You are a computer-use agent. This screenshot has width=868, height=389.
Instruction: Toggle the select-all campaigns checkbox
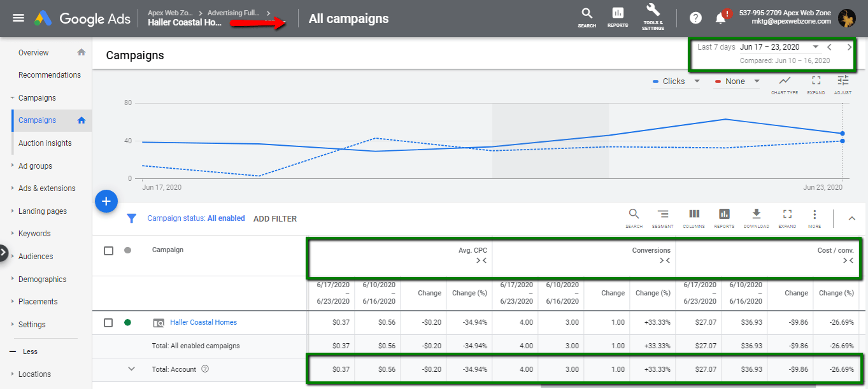tap(108, 251)
